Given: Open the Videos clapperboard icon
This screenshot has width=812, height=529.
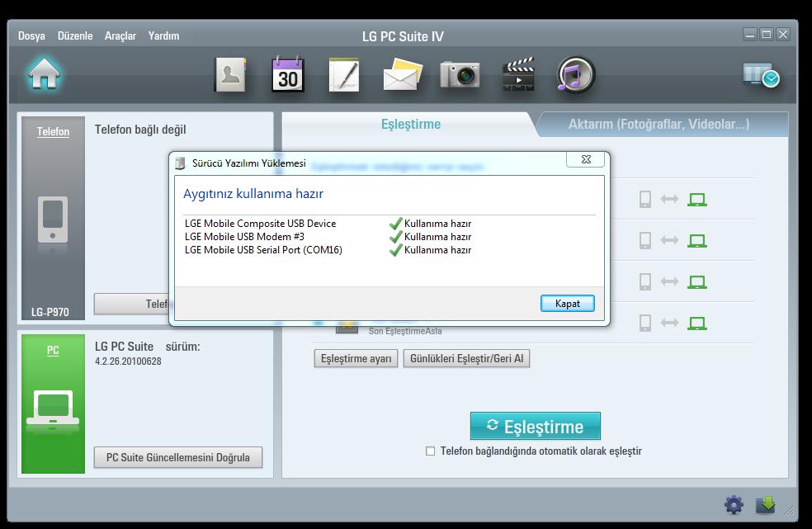Looking at the screenshot, I should tap(518, 74).
